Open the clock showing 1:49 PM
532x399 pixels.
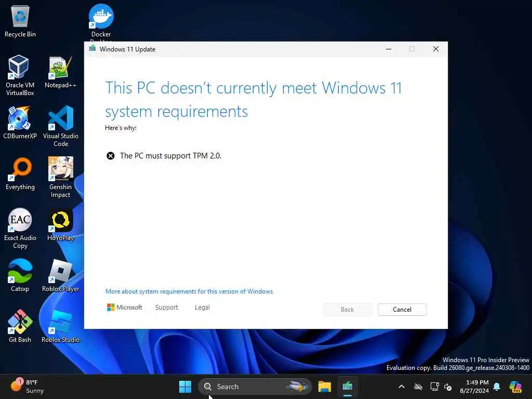point(474,387)
